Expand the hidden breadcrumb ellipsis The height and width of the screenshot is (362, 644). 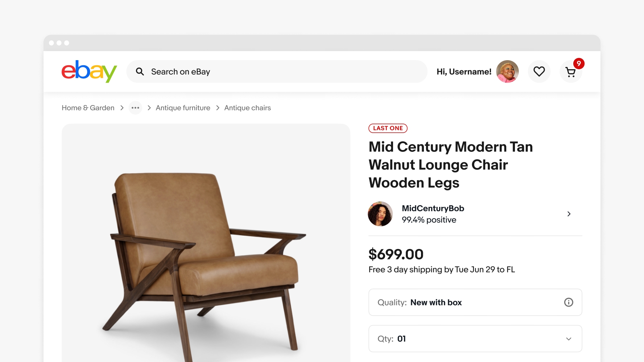click(x=135, y=108)
